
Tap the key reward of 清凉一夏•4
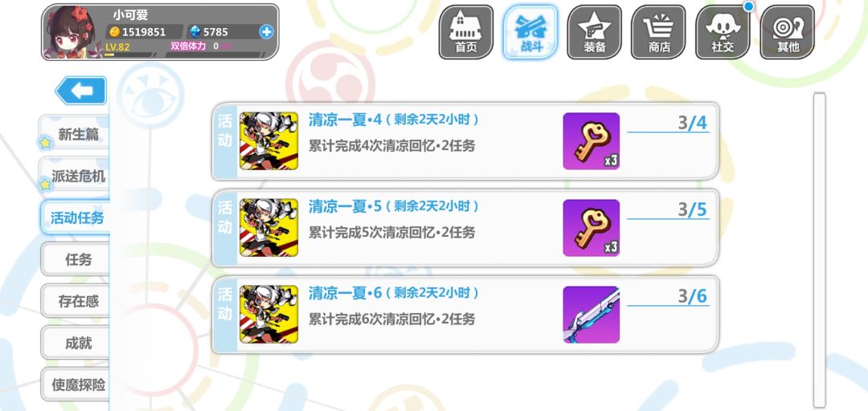click(592, 141)
